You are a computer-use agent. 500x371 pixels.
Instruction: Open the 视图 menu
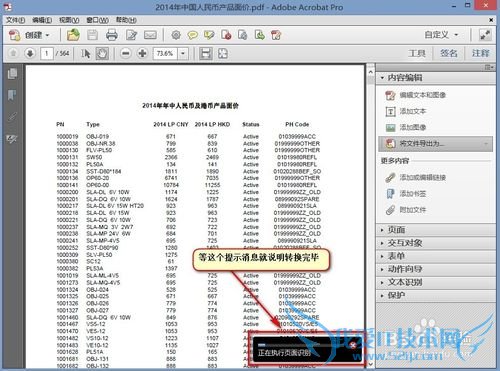pyautogui.click(x=69, y=20)
